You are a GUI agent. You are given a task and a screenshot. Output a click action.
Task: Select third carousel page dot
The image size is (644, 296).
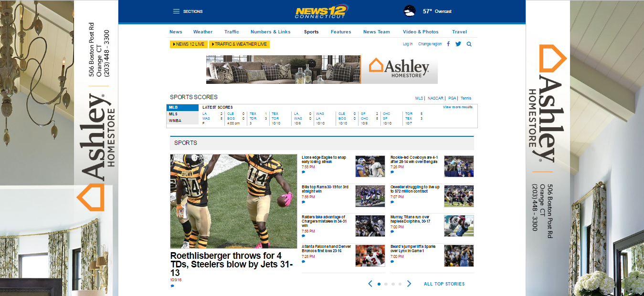coord(393,284)
